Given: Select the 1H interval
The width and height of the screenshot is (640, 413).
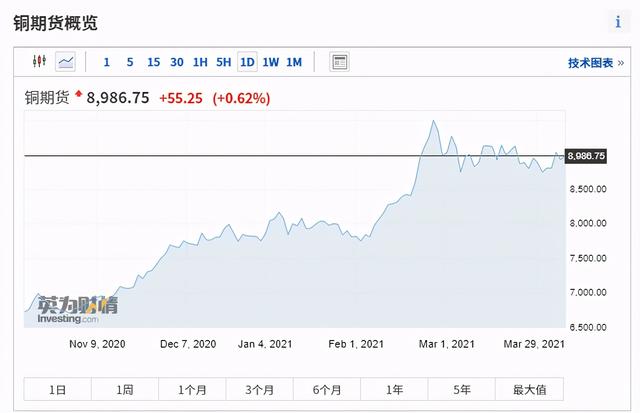Looking at the screenshot, I should coord(200,62).
